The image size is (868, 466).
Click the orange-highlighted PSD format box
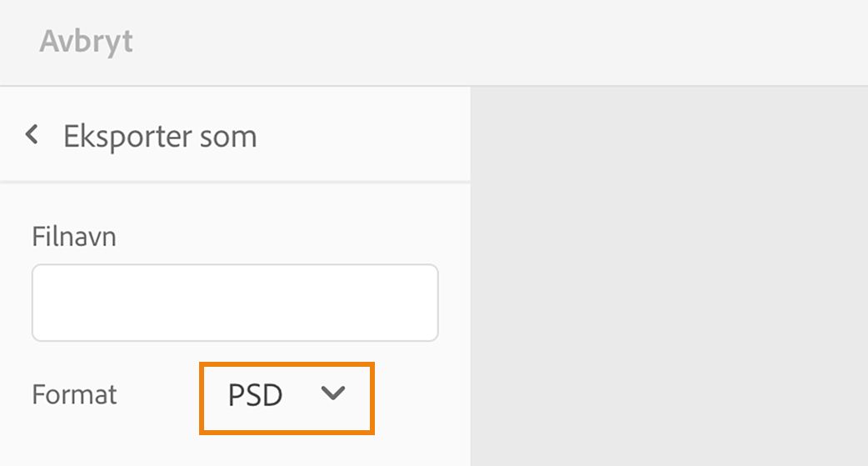coord(287,398)
